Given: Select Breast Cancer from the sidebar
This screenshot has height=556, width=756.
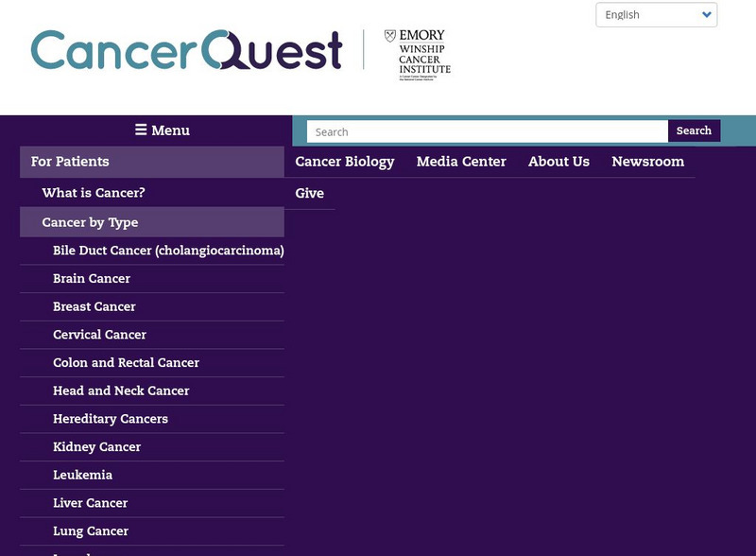Looking at the screenshot, I should tap(94, 306).
